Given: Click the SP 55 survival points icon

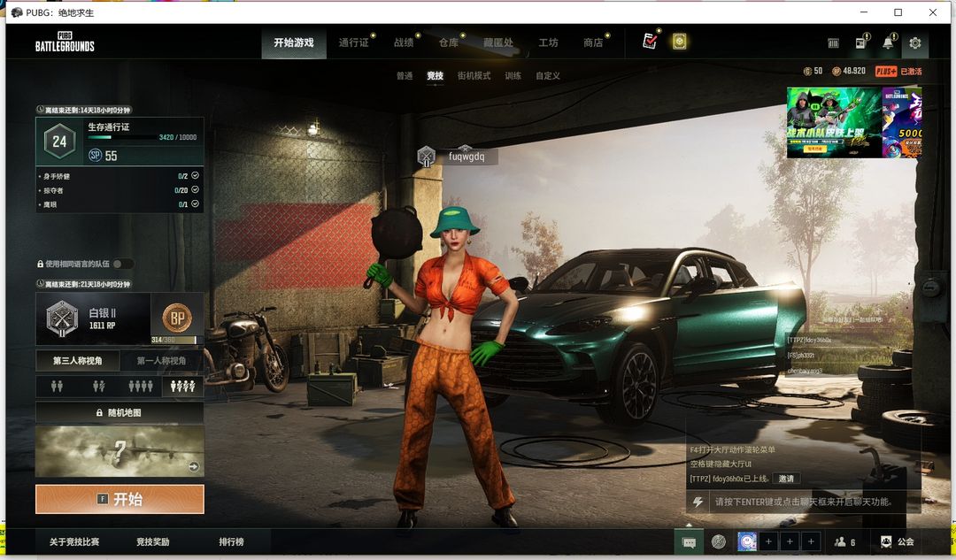Looking at the screenshot, I should tap(95, 156).
